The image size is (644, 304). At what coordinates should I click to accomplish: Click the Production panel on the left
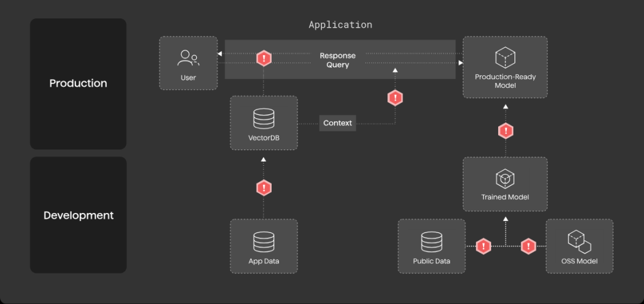pos(78,84)
